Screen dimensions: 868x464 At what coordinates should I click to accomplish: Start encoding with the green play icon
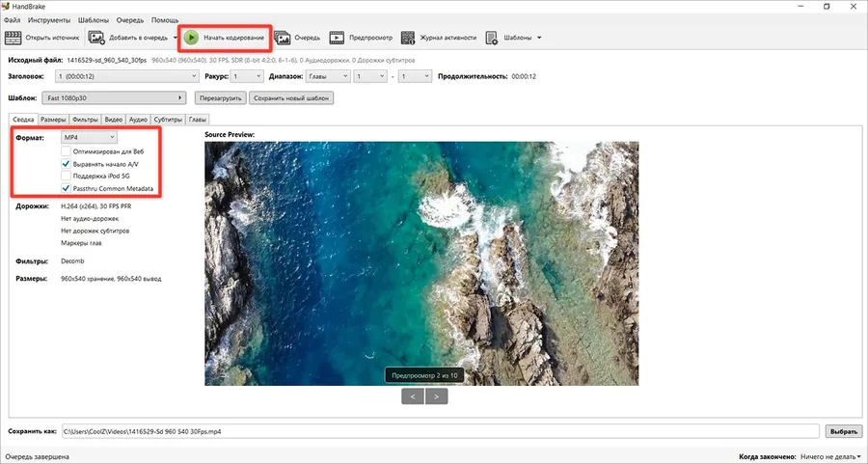coord(191,38)
